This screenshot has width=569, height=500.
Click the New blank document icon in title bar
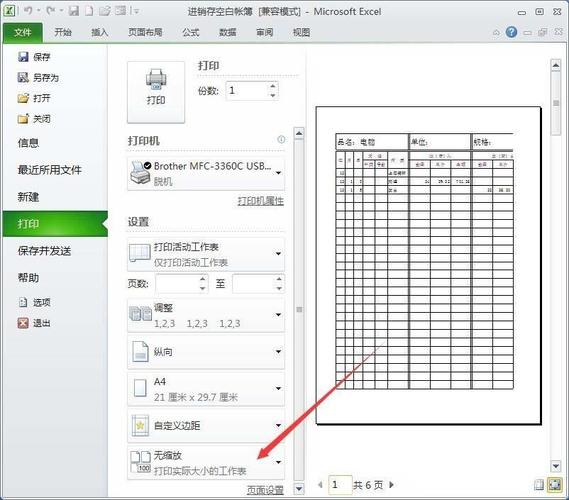[x=89, y=11]
